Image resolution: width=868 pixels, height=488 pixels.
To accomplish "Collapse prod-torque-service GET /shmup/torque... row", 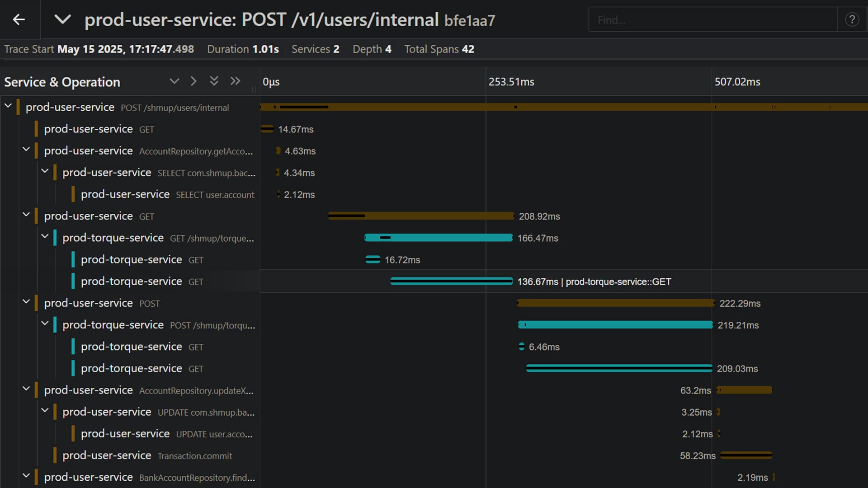I will pos(45,236).
